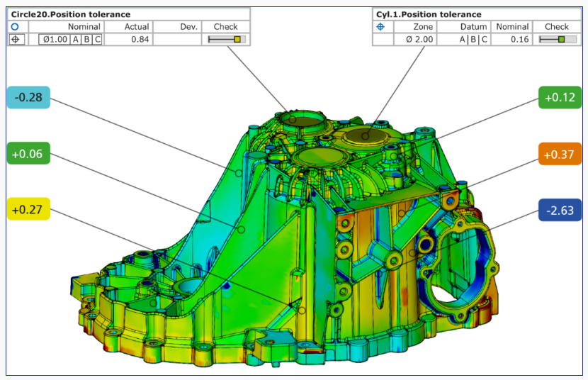Select the +0.37 orange deviation label
Screen dimensions: 588x380
coord(560,154)
